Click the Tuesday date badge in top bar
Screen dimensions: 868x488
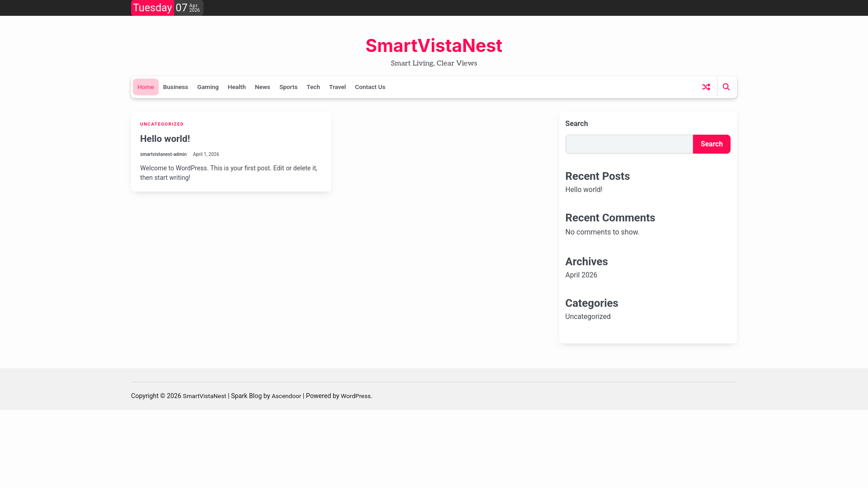(152, 8)
